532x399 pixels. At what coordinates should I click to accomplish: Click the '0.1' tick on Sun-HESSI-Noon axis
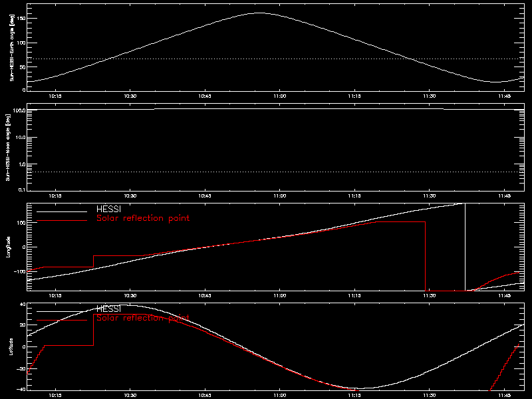tap(22, 190)
